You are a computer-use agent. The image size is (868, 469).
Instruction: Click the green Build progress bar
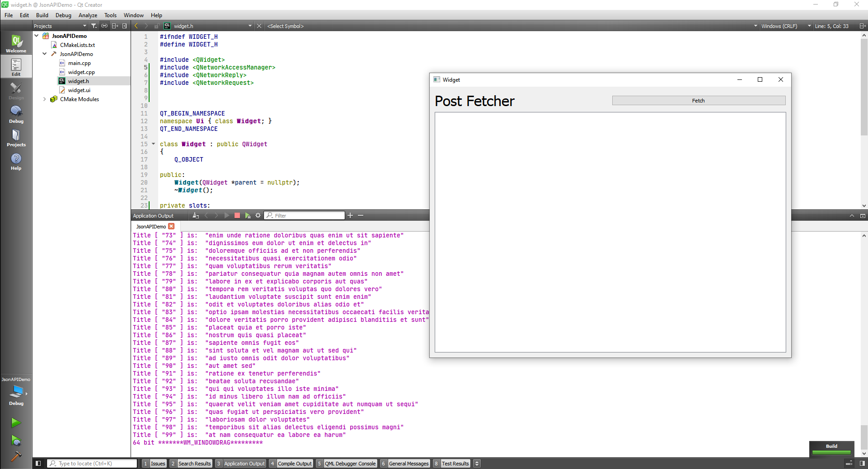pyautogui.click(x=831, y=452)
